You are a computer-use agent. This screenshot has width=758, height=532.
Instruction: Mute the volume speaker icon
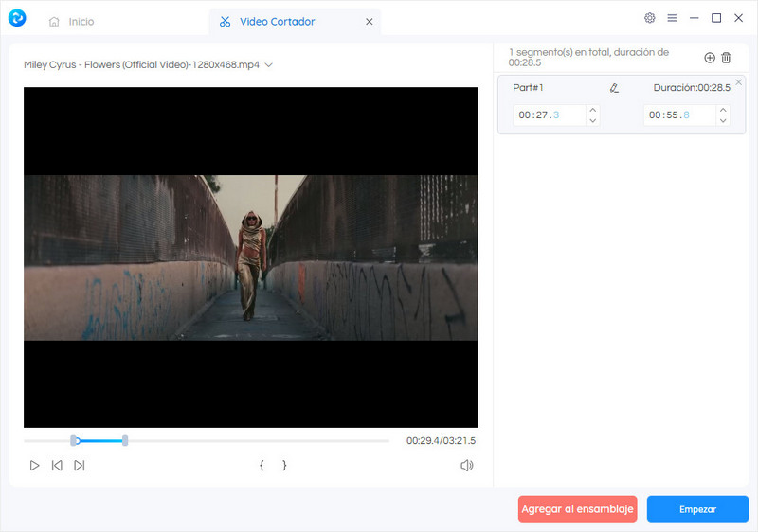click(466, 466)
